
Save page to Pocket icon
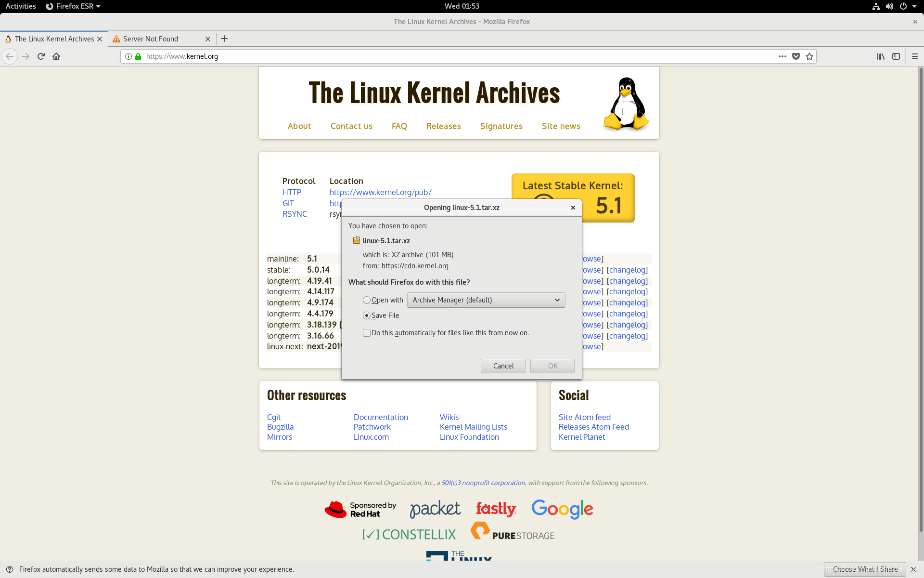tap(796, 56)
